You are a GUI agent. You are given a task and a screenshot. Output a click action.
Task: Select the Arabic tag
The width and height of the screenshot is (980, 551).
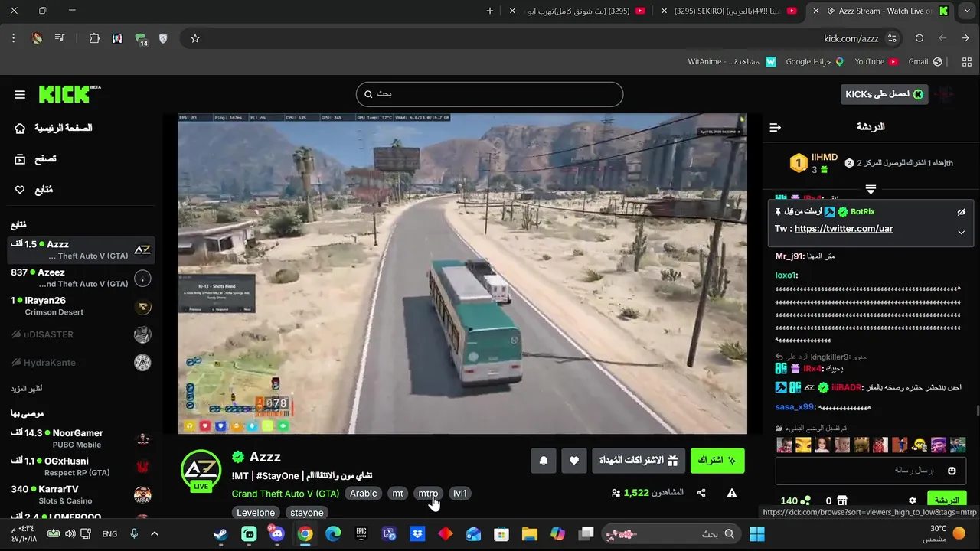coord(364,494)
